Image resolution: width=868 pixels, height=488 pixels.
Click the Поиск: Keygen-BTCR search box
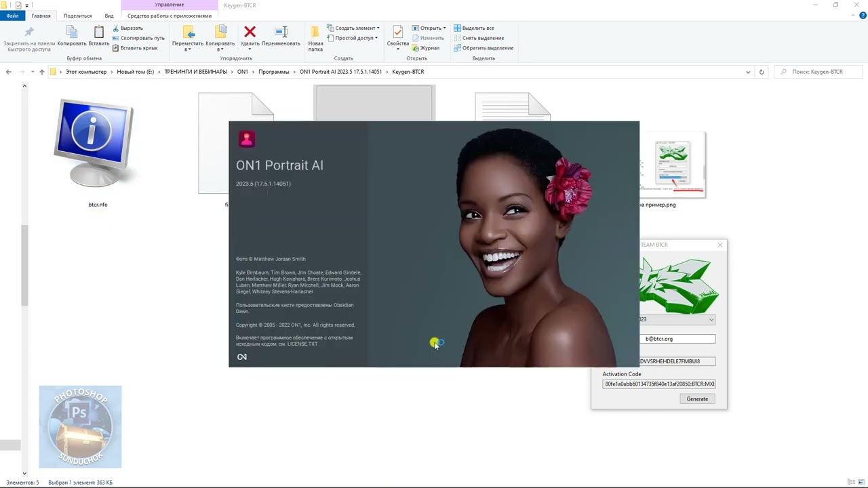click(818, 72)
